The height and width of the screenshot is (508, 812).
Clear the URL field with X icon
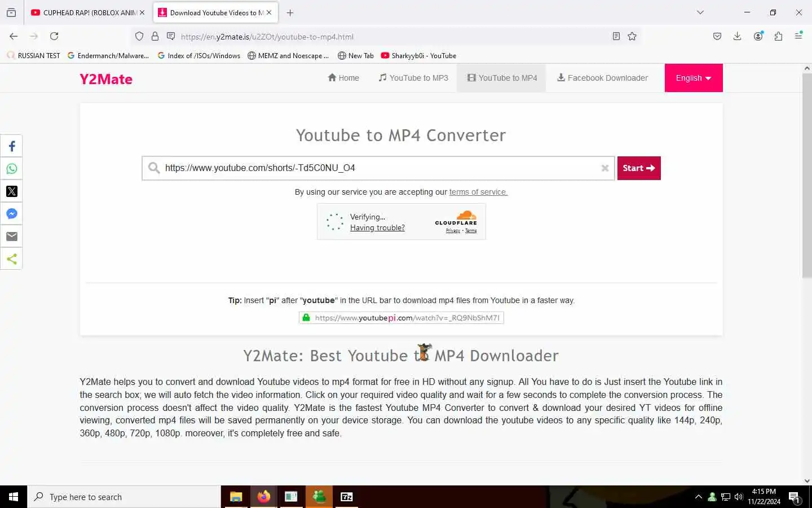pos(604,168)
